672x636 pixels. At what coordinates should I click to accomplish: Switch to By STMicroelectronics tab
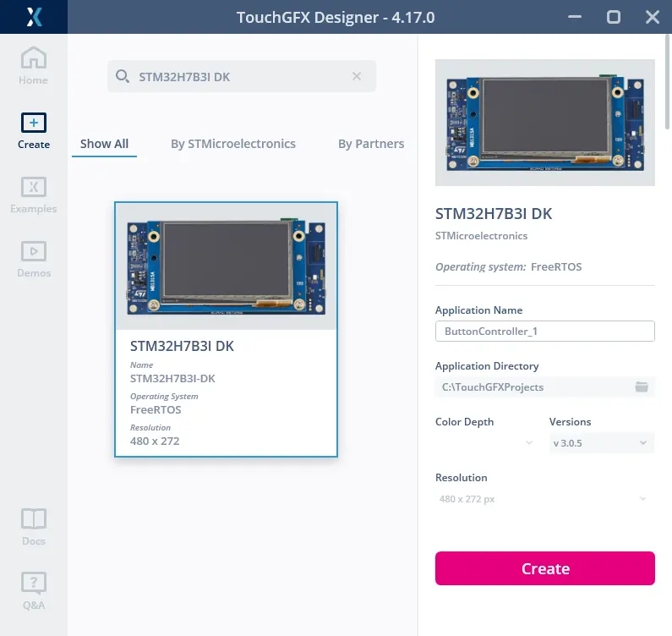pyautogui.click(x=233, y=144)
